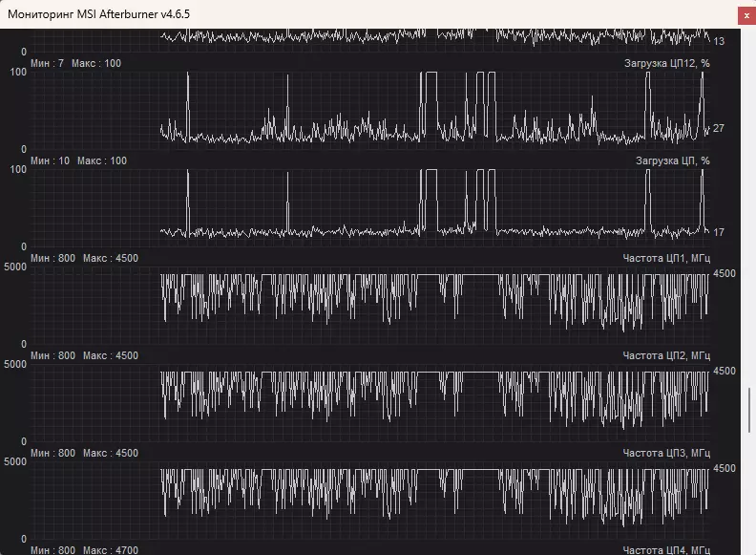This screenshot has width=756, height=555.
Task: Close the MSI Afterburner monitoring window
Action: point(745,14)
